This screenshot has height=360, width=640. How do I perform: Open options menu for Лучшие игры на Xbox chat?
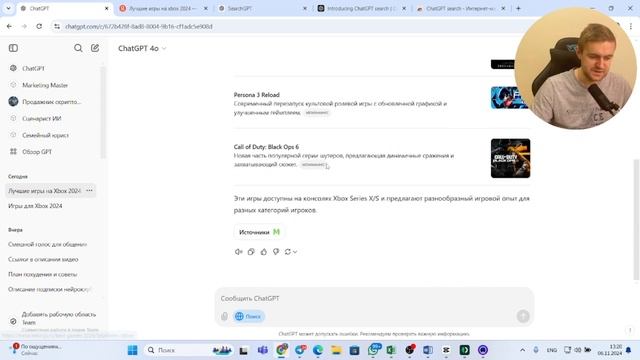(89, 191)
